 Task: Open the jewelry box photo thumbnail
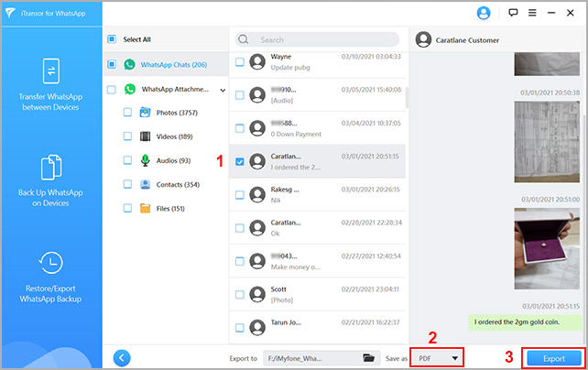pyautogui.click(x=546, y=247)
